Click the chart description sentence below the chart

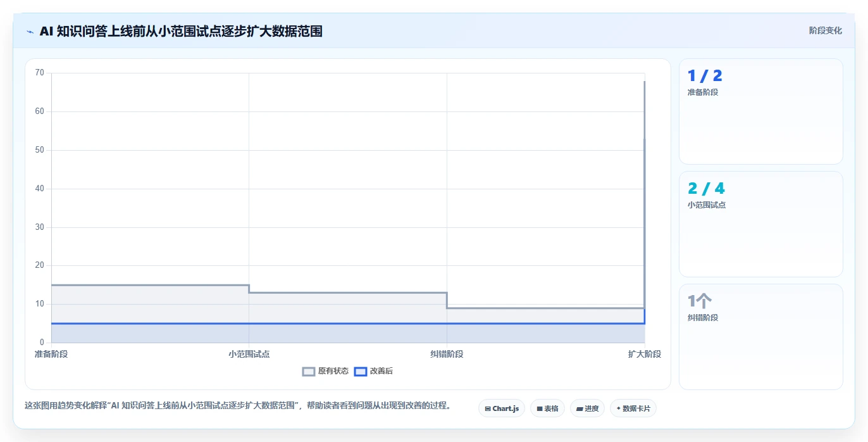[238, 406]
